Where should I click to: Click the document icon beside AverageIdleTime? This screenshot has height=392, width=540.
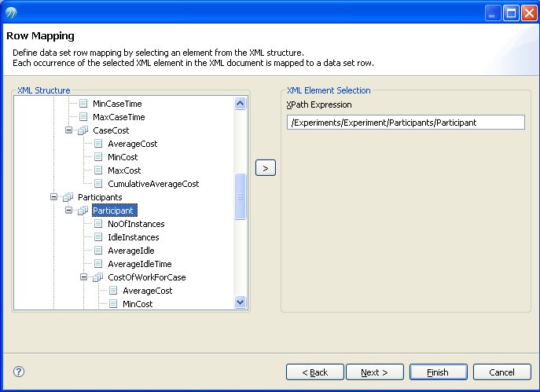point(98,264)
